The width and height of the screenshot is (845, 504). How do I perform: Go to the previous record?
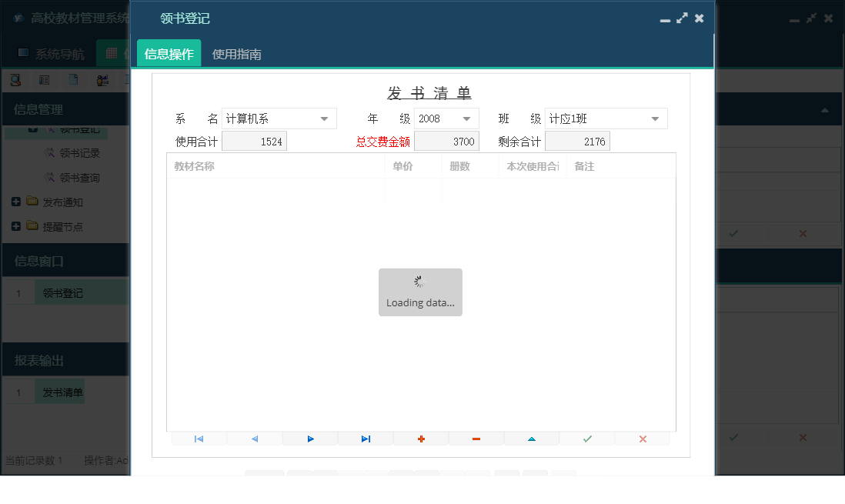[254, 438]
